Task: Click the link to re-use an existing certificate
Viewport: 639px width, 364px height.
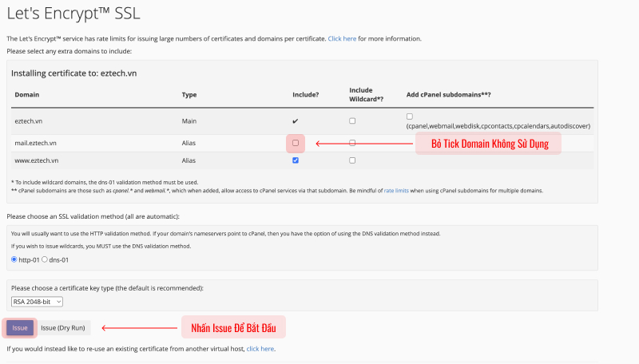Action: tap(260, 349)
